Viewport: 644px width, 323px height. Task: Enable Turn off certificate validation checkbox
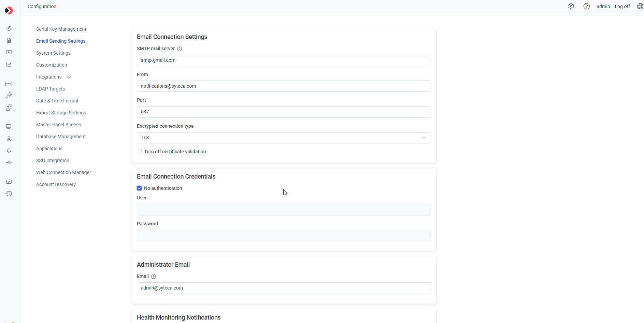tap(139, 152)
